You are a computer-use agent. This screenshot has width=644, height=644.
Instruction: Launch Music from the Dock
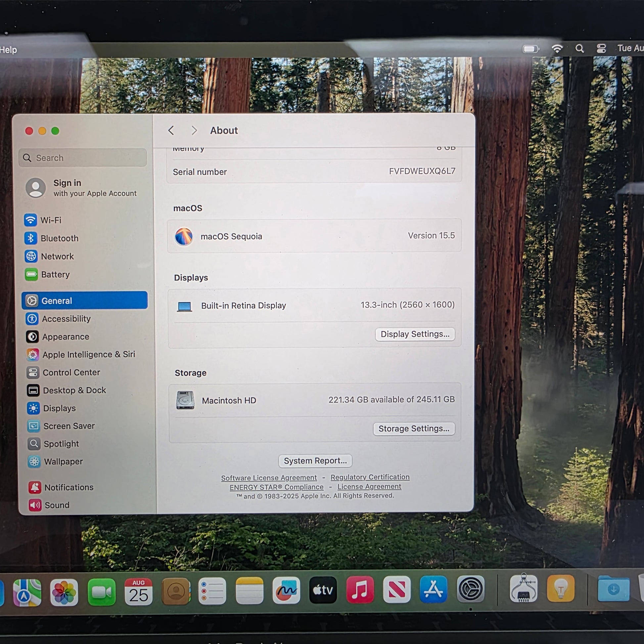tap(360, 590)
